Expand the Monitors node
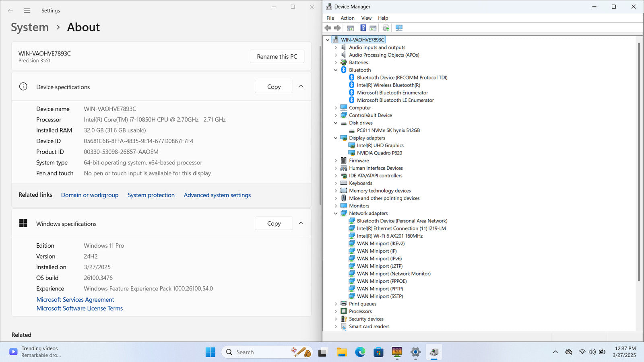The image size is (644, 362). pos(336,206)
